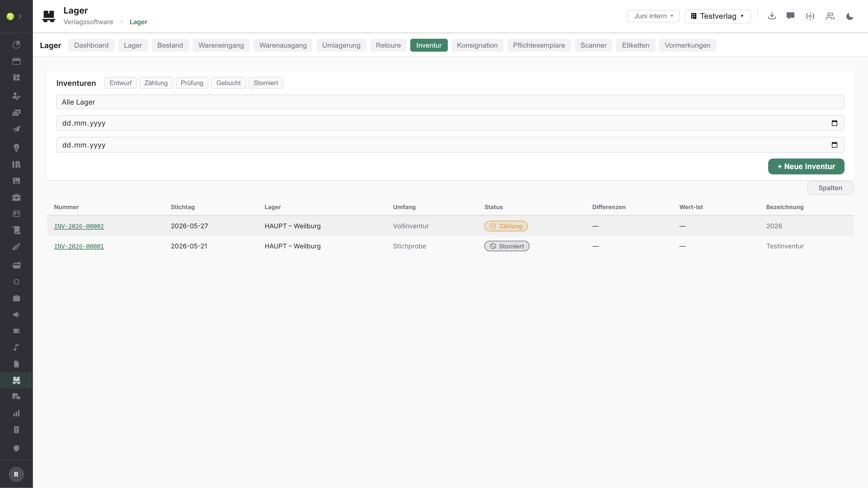This screenshot has height=488, width=868.
Task: Open the user avatar R
Action: click(x=16, y=474)
